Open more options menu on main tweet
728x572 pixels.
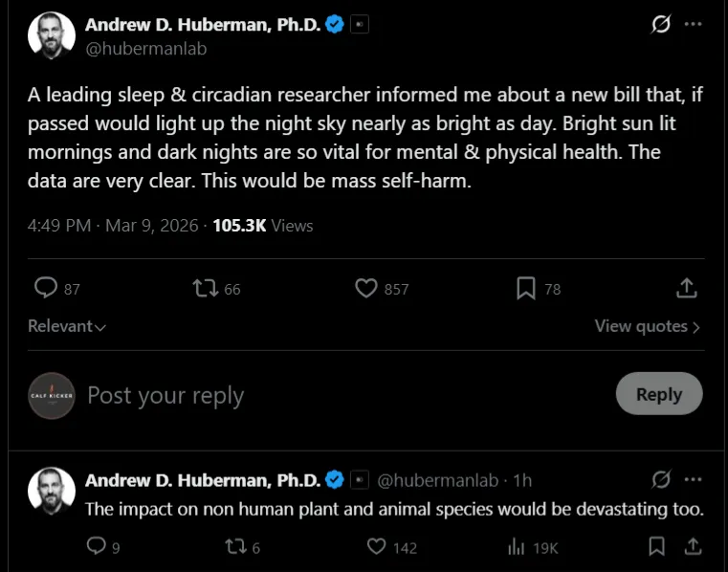pos(693,25)
